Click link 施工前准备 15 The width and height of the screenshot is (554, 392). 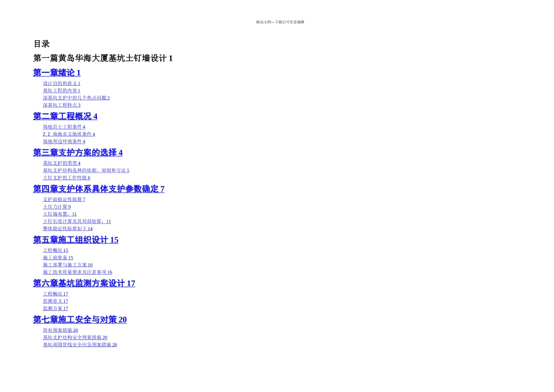point(58,258)
